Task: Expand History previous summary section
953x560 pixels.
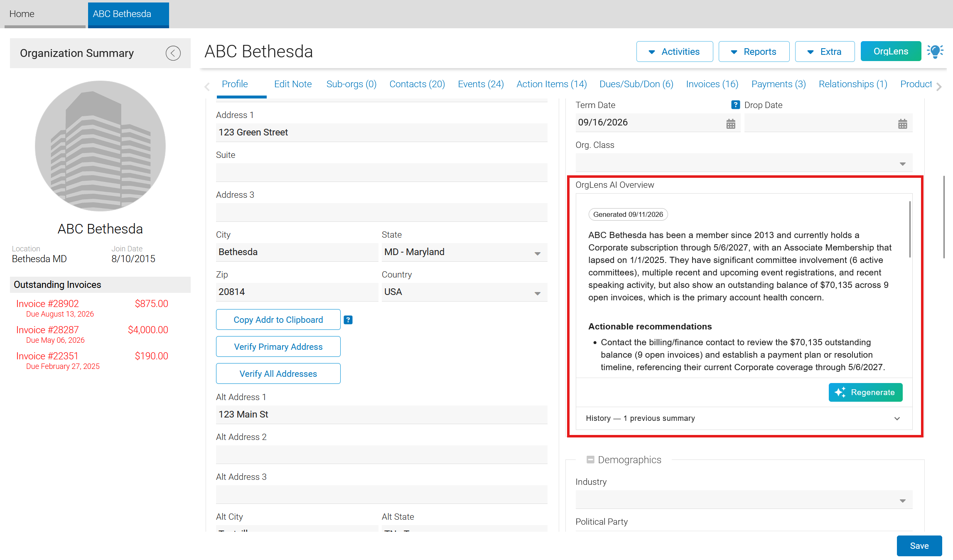Action: click(744, 418)
